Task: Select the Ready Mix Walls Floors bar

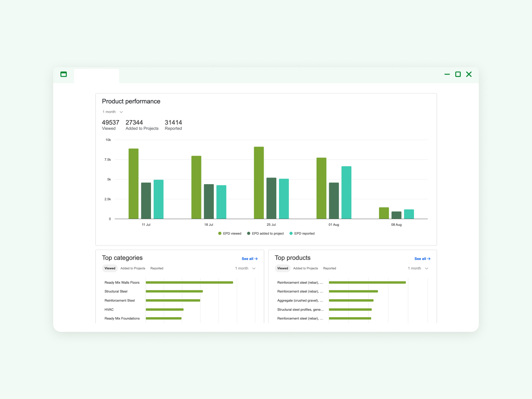Action: tap(190, 282)
